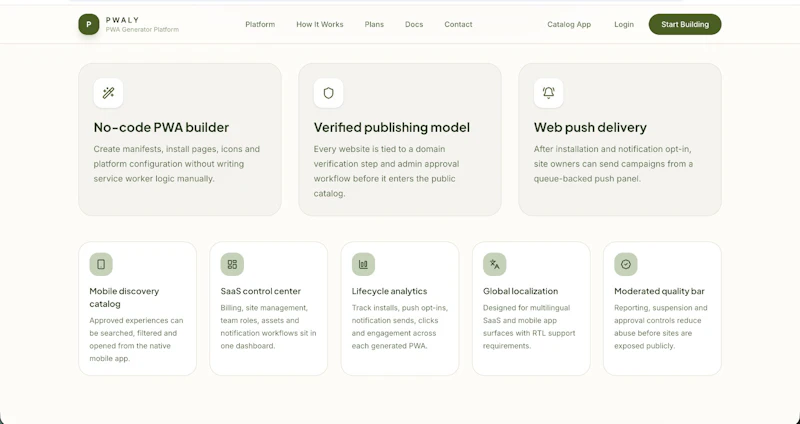Click the Web push delivery heading
This screenshot has height=424, width=800.
590,127
